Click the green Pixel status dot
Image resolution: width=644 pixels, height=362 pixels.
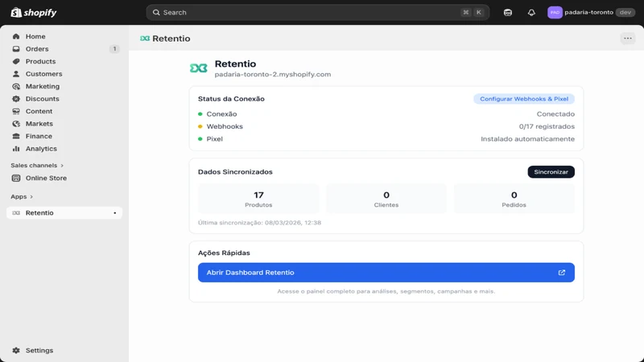pos(200,138)
